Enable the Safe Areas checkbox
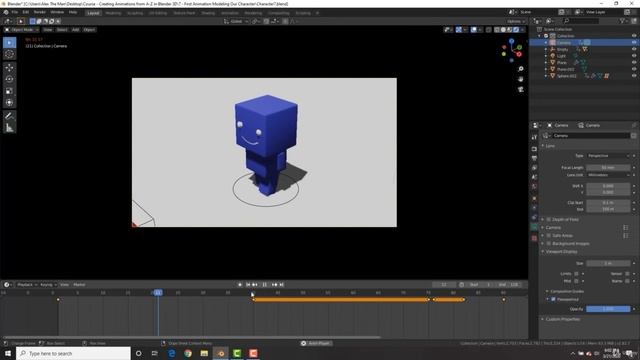640x360 pixels. point(549,236)
